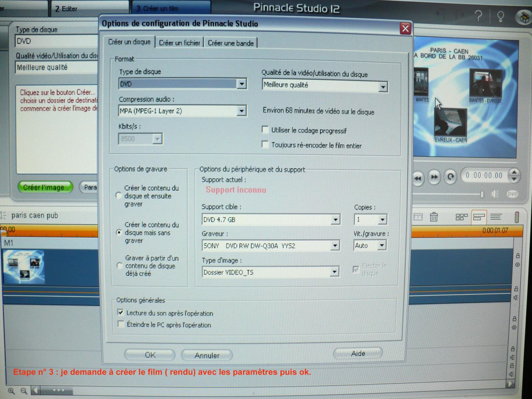This screenshot has width=532, height=399.
Task: Check Éteindre le PC après l'opération
Action: 120,324
